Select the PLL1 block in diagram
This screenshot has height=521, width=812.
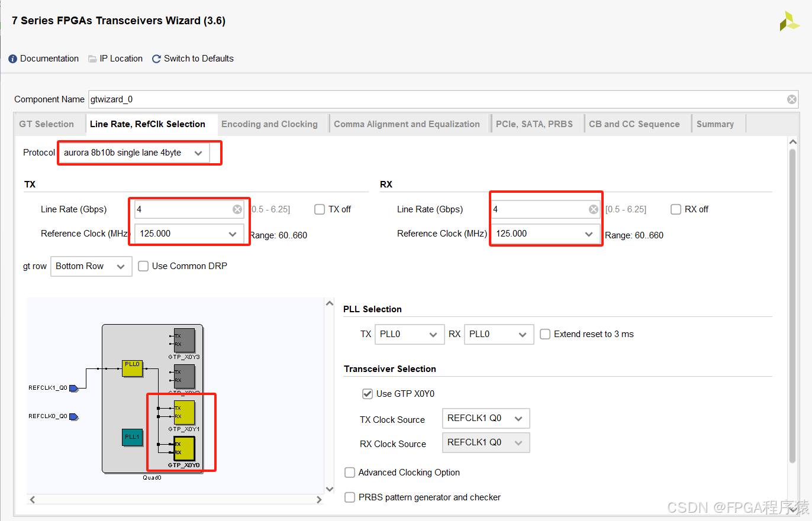click(x=132, y=438)
